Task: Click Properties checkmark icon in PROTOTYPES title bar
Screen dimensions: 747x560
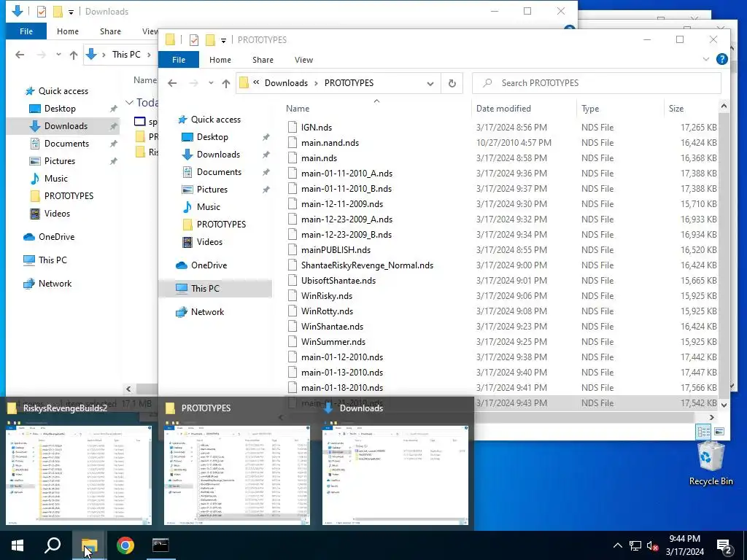Action: click(194, 40)
